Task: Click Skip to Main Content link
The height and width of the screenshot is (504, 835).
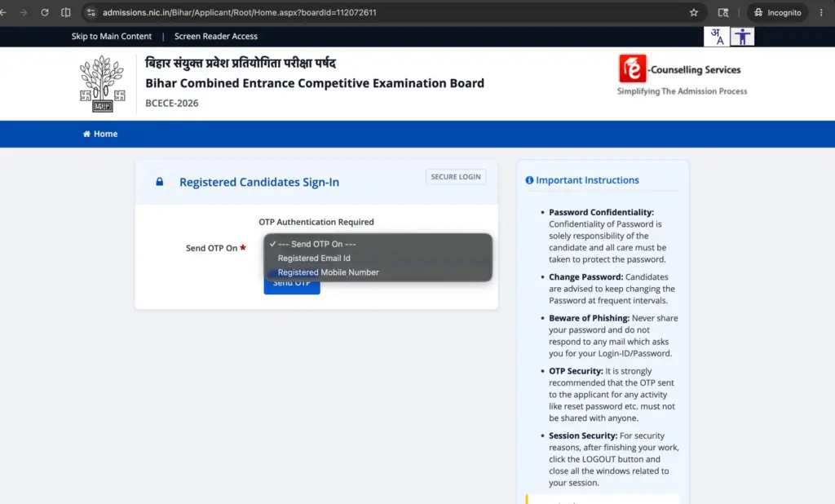Action: pos(111,36)
